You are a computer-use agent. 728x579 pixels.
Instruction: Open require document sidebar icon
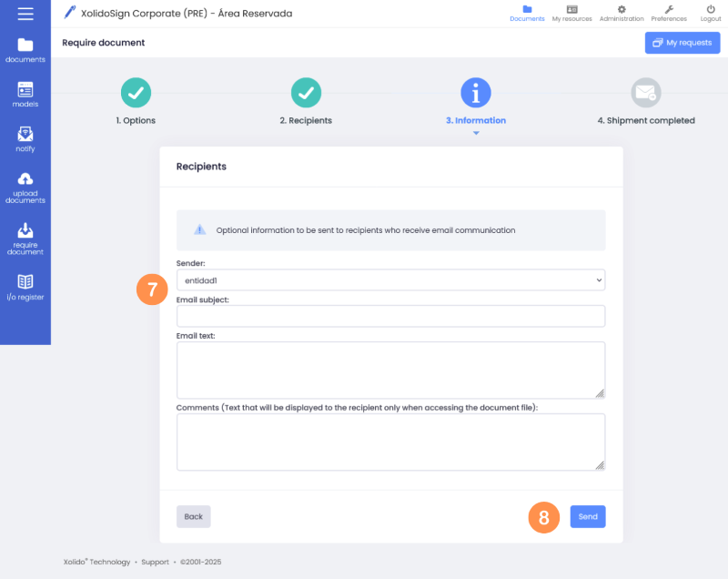tap(25, 230)
